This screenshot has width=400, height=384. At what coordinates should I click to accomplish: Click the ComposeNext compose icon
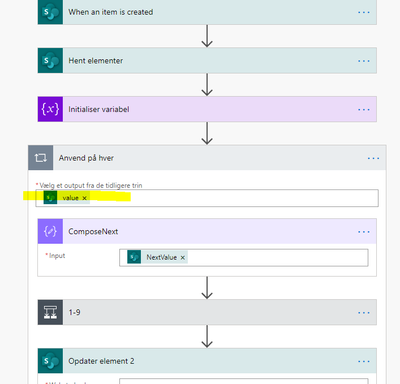tap(50, 231)
